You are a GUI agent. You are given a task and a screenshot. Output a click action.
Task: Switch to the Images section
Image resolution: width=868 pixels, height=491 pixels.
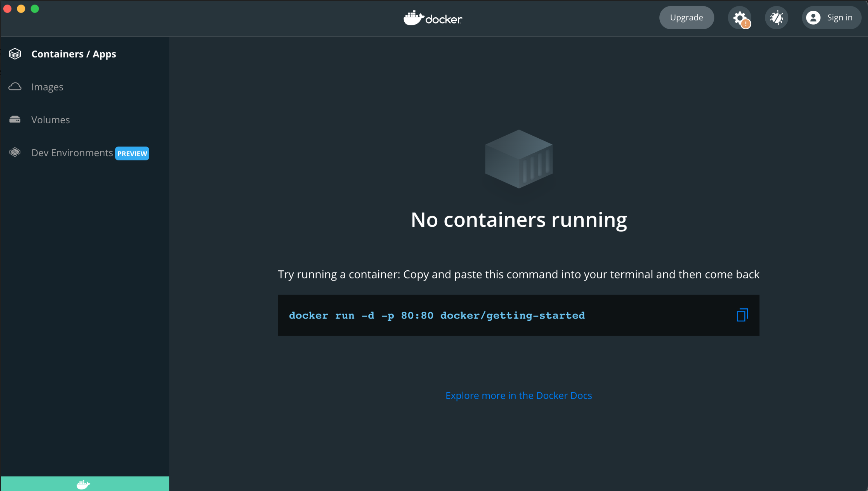pyautogui.click(x=47, y=87)
